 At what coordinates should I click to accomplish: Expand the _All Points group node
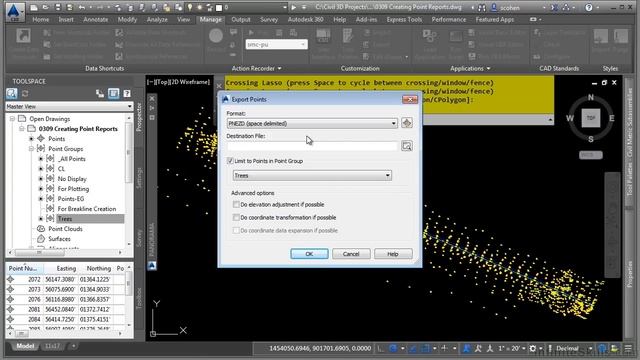(x=41, y=159)
